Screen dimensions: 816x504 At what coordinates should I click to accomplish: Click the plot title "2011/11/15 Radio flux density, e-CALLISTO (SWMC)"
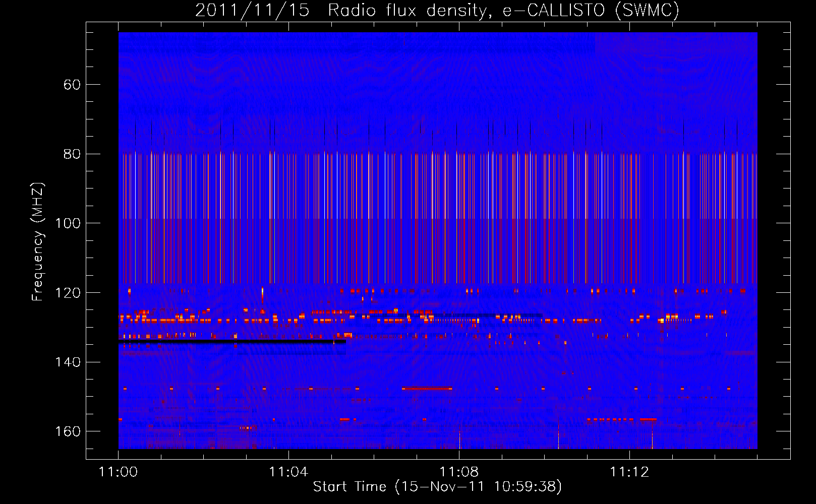click(x=437, y=10)
